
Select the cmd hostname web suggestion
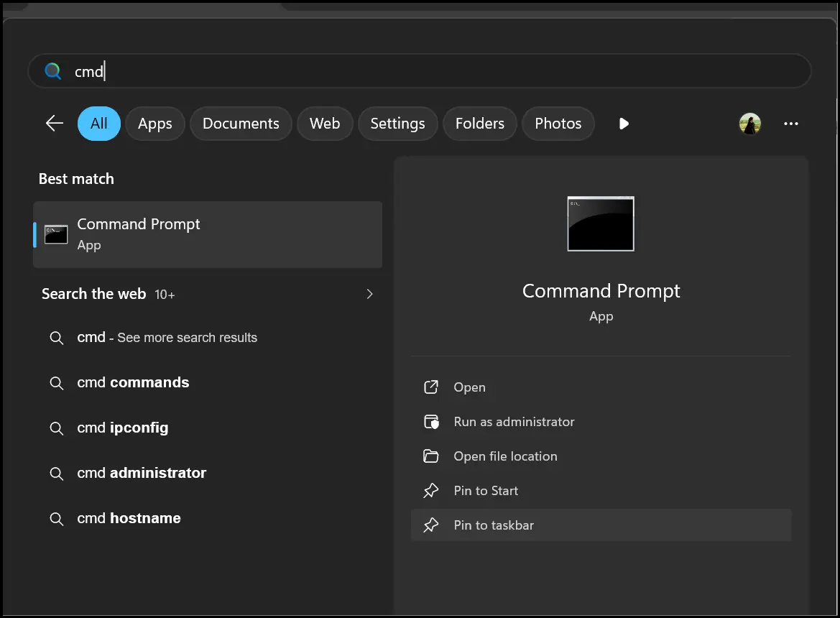[x=129, y=518]
